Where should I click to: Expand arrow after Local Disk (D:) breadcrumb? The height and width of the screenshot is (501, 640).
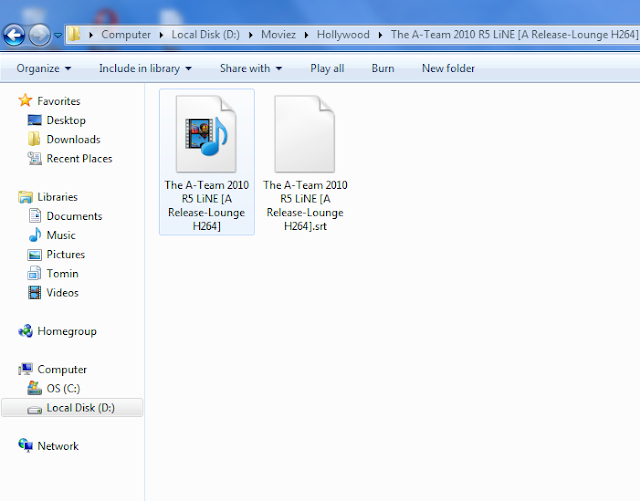coord(251,35)
